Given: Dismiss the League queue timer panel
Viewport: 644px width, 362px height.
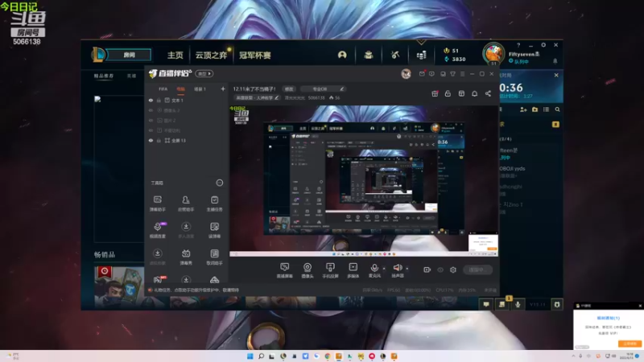Looking at the screenshot, I should point(556,75).
